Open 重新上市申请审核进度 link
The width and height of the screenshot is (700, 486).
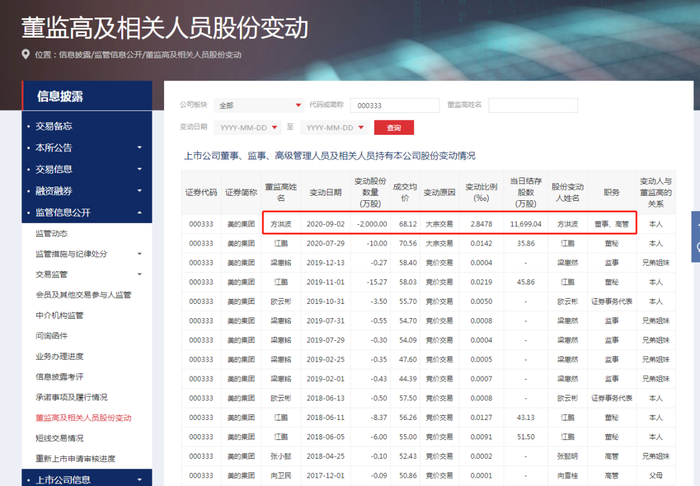76,459
